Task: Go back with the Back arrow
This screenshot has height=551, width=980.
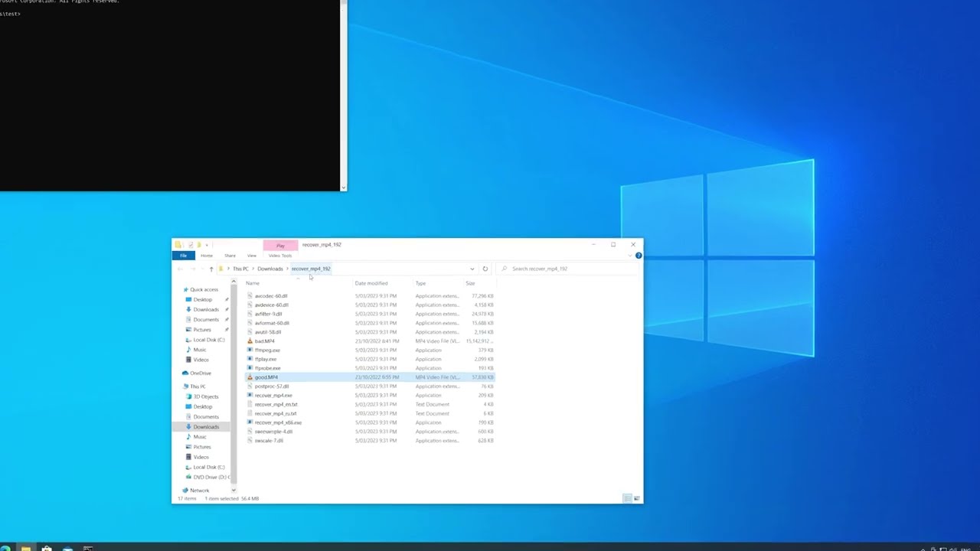Action: tap(180, 269)
